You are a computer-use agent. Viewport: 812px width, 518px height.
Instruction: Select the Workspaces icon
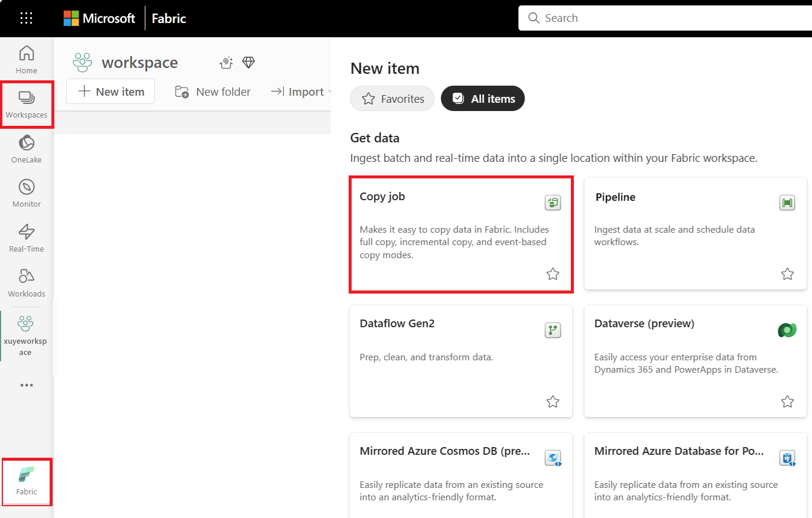coord(26,103)
